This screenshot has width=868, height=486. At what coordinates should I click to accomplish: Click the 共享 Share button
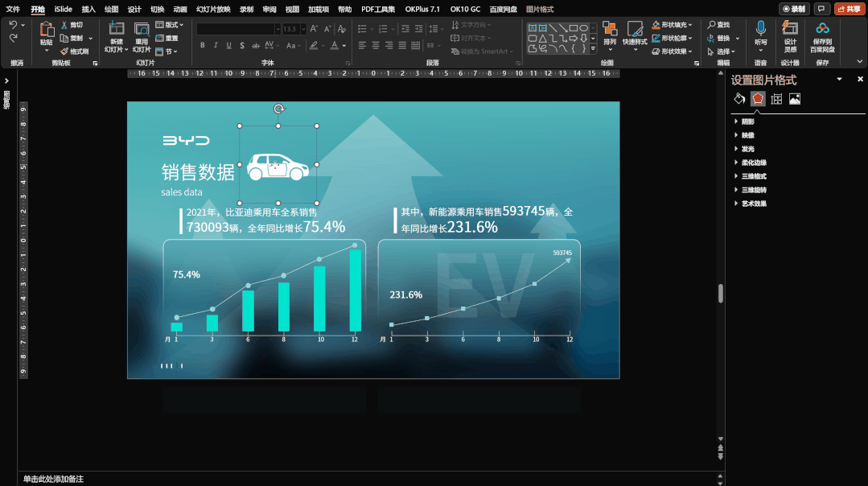click(849, 9)
